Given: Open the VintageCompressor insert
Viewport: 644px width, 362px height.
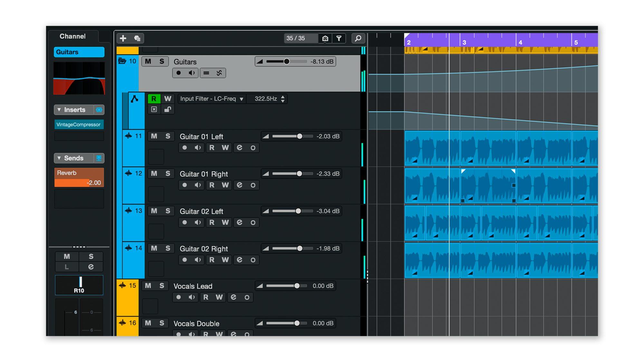Looking at the screenshot, I should 79,125.
